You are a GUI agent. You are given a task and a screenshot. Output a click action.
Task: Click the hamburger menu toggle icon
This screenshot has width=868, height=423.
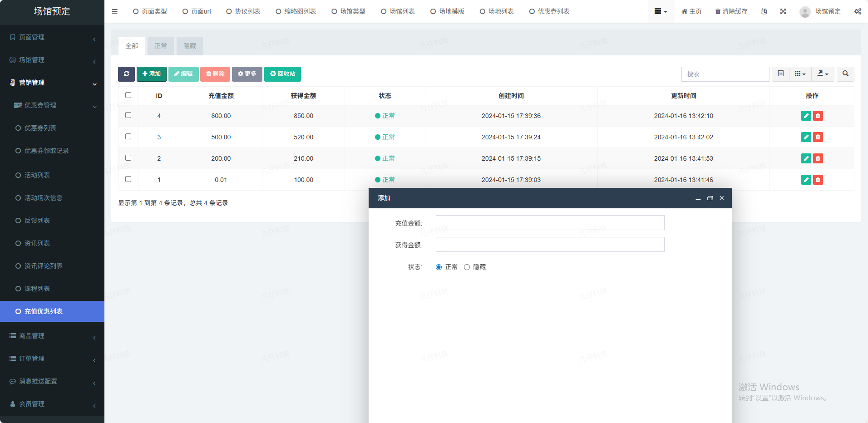115,11
